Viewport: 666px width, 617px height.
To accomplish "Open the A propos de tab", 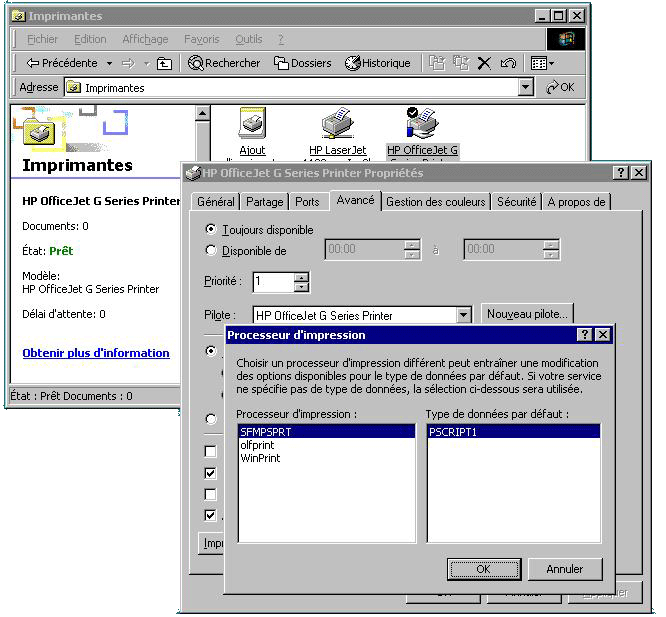I will coord(576,202).
